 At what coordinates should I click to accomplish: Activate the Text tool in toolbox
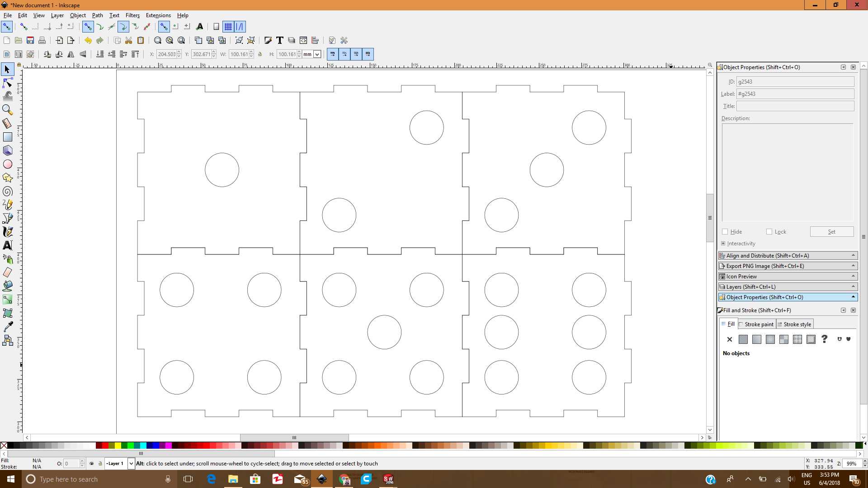(x=8, y=245)
